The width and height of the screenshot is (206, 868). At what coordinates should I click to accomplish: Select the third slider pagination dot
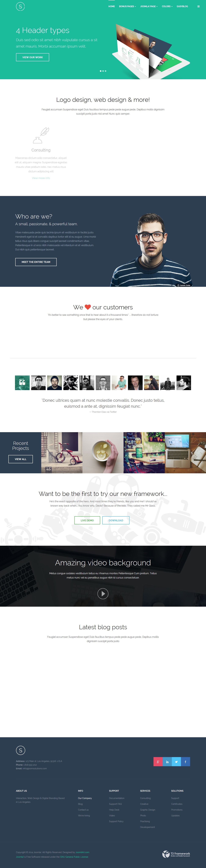[105, 71]
